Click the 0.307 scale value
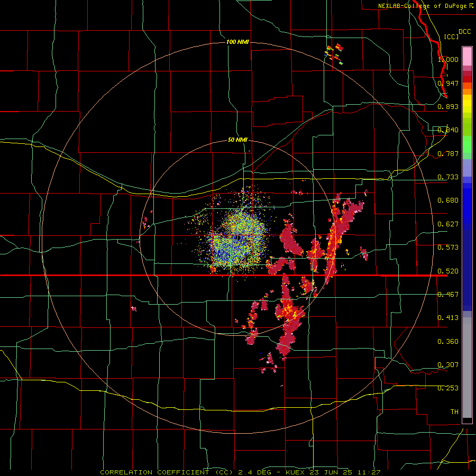 [448, 365]
